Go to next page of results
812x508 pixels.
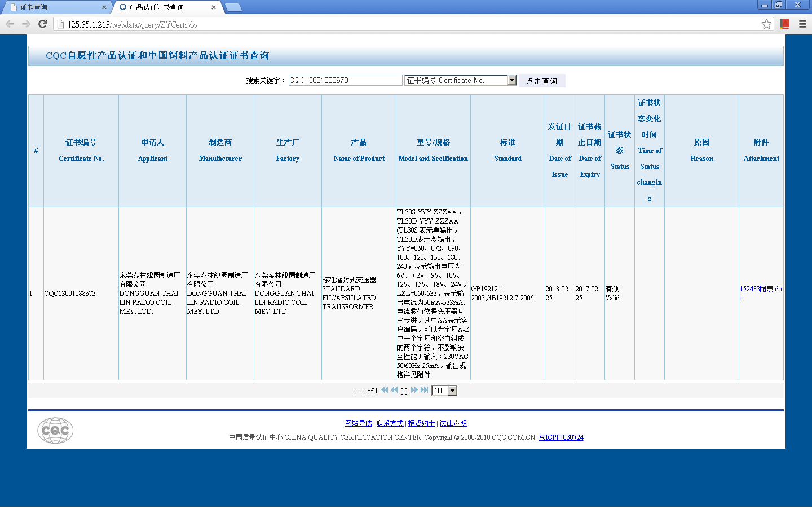pos(414,390)
